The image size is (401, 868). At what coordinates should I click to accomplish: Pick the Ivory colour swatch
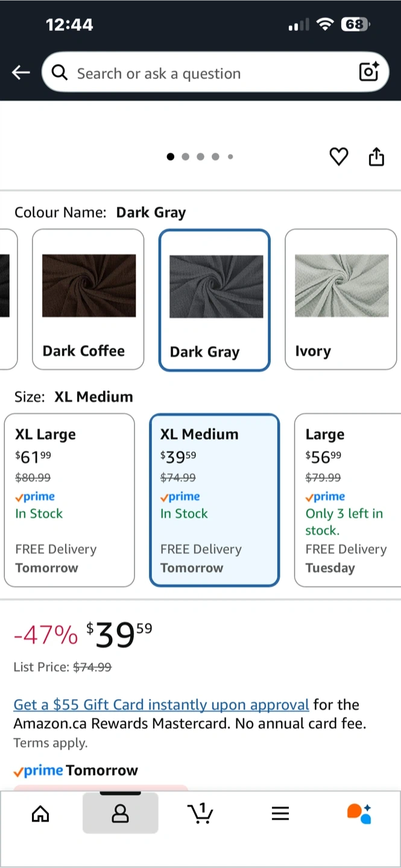[341, 299]
